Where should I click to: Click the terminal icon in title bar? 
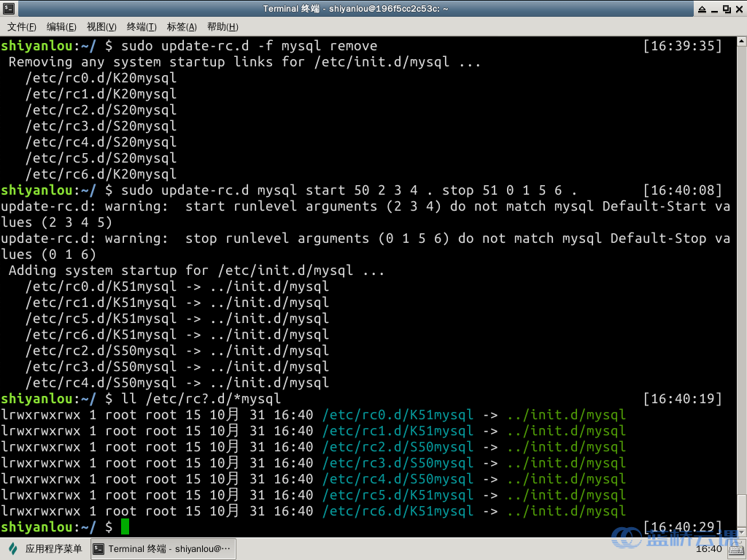pos(9,9)
